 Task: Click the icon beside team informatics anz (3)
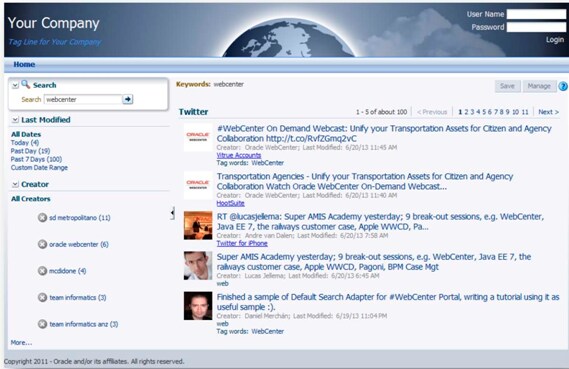click(42, 324)
